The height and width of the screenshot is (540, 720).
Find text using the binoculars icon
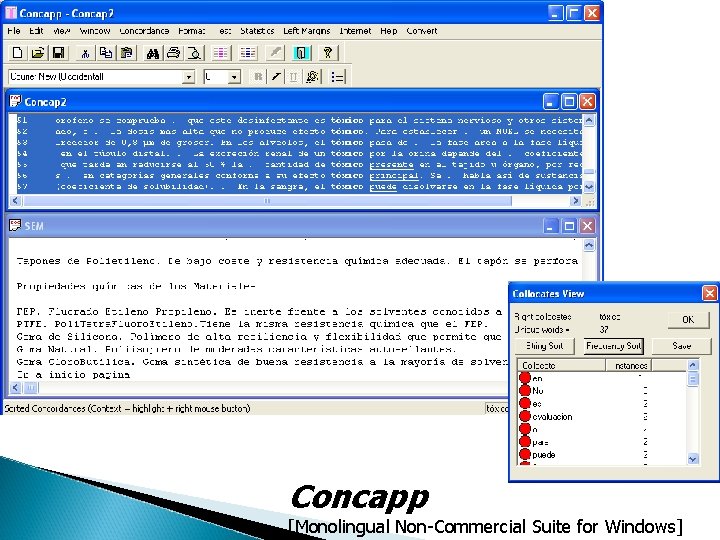click(x=152, y=53)
